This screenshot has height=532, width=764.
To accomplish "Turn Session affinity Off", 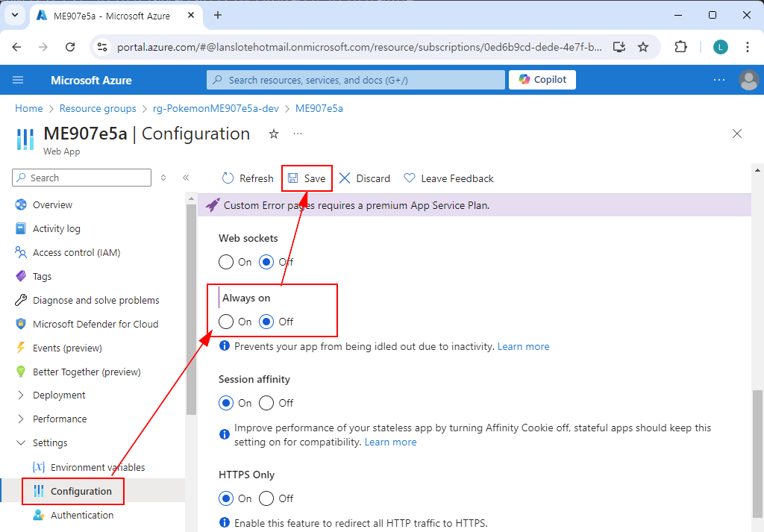I will [x=266, y=403].
